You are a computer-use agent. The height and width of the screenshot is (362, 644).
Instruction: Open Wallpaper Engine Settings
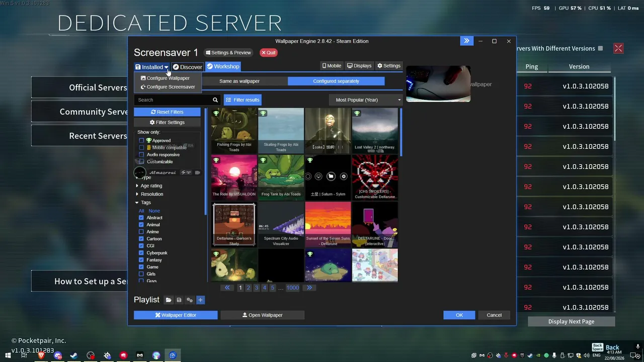point(389,66)
